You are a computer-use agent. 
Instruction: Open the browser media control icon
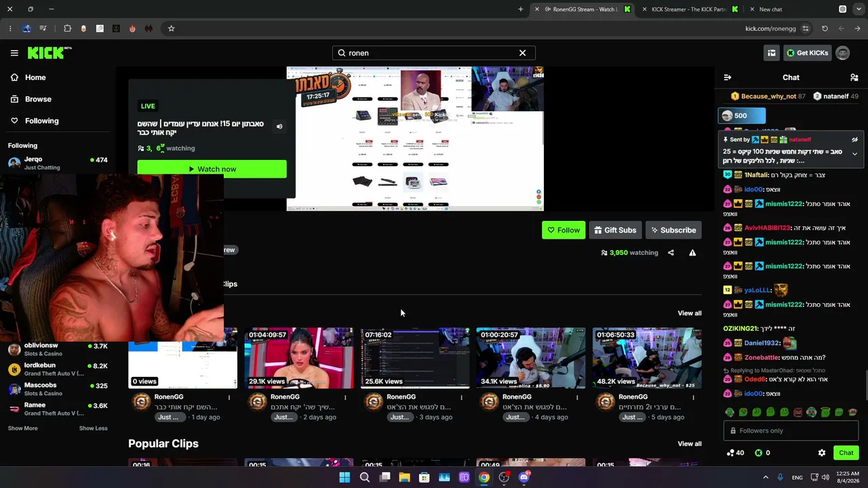coord(43,28)
